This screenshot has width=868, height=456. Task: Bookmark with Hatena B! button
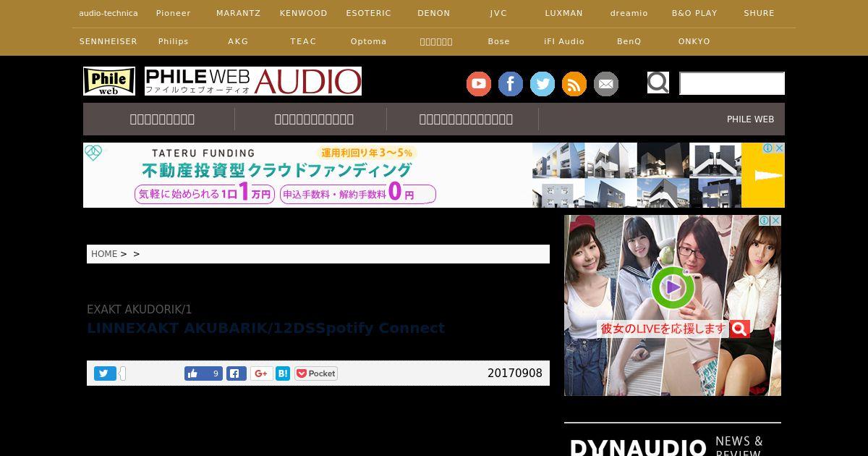coord(283,373)
